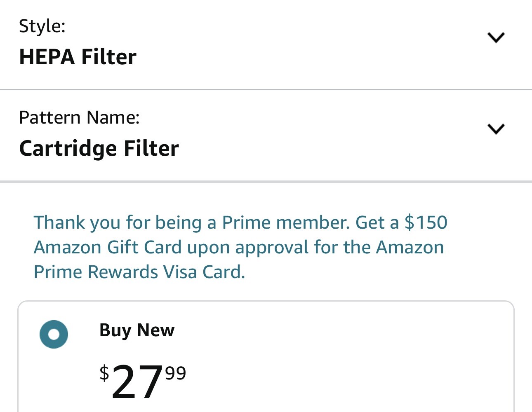Click the Cartridge Filter pattern value
Viewport: 532px width, 412px height.
point(99,148)
